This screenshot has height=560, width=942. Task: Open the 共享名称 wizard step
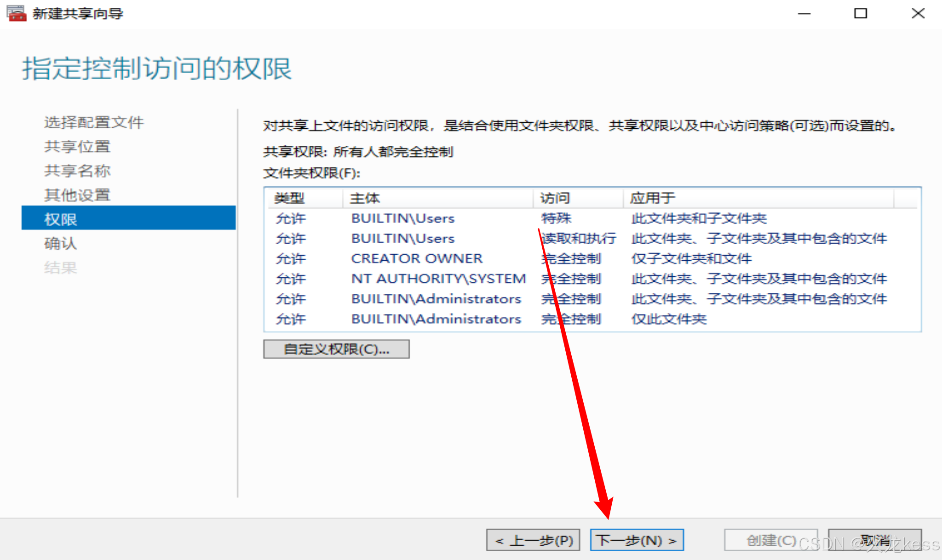(77, 171)
